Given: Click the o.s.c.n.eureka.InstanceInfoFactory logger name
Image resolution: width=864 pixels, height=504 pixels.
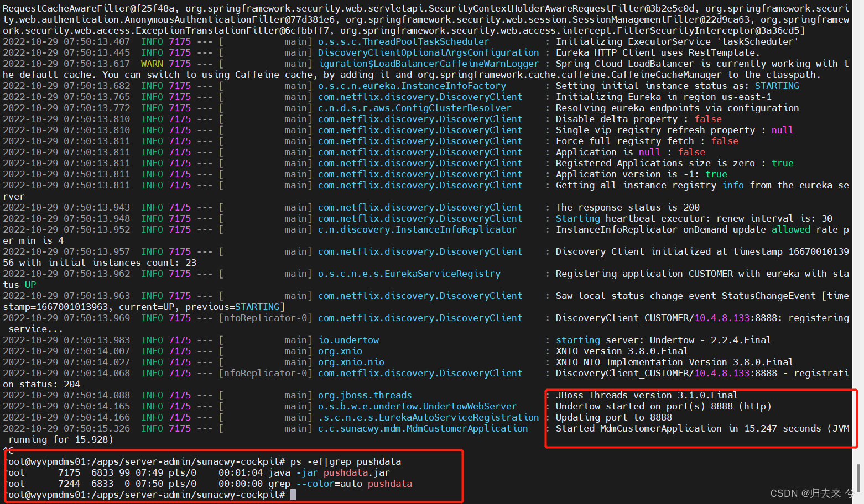Looking at the screenshot, I should (x=412, y=86).
